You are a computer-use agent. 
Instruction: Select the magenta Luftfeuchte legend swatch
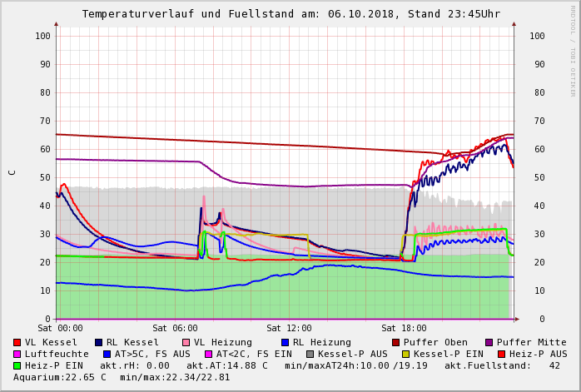[x=17, y=354]
